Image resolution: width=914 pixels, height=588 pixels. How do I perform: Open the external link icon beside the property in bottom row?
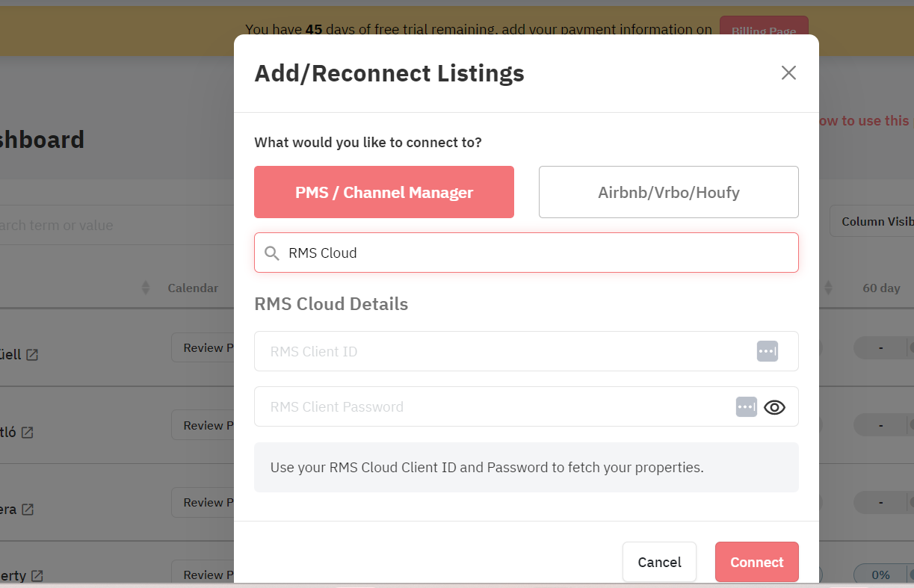tap(37, 576)
